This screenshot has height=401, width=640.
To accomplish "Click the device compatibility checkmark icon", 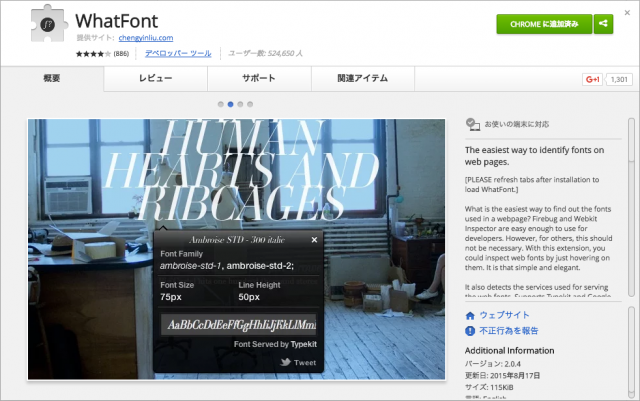I will pyautogui.click(x=473, y=125).
